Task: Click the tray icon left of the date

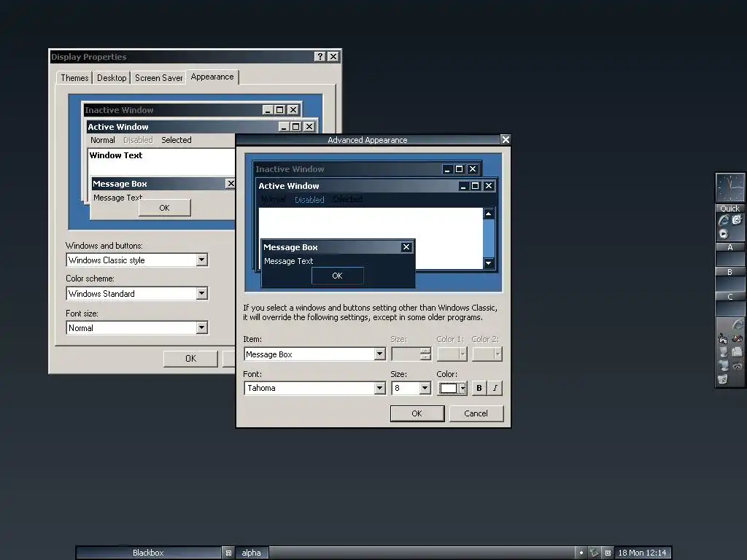Action: pos(608,553)
